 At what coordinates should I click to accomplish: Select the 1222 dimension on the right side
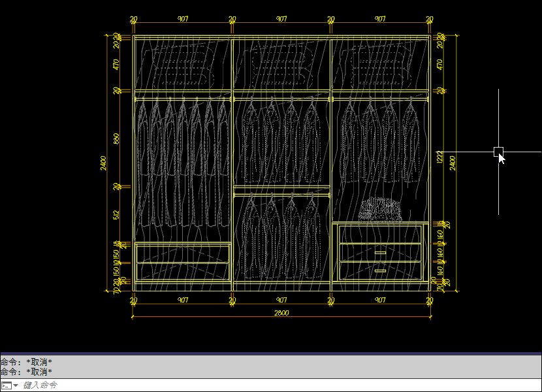(439, 157)
